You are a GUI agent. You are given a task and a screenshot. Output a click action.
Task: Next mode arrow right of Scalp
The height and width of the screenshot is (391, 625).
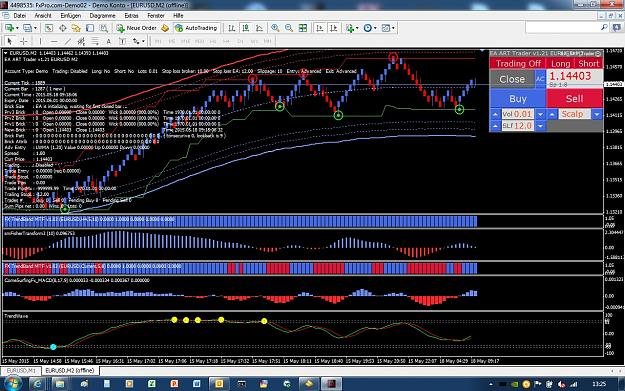click(x=597, y=114)
